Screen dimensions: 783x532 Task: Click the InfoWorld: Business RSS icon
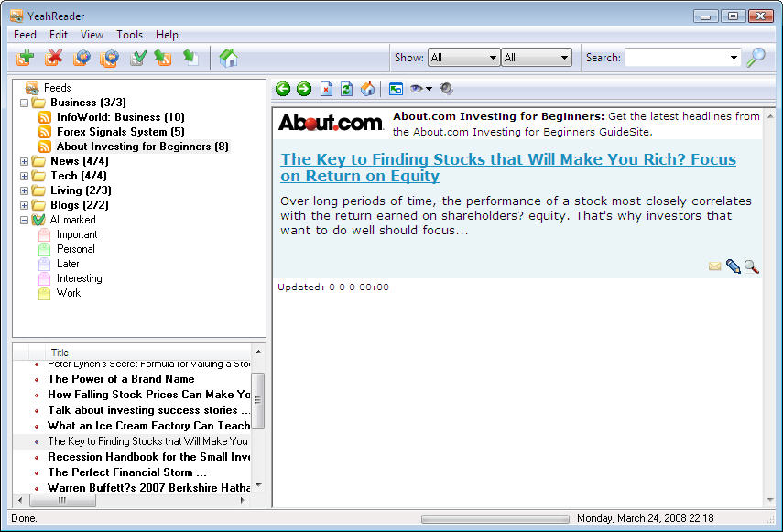point(45,117)
